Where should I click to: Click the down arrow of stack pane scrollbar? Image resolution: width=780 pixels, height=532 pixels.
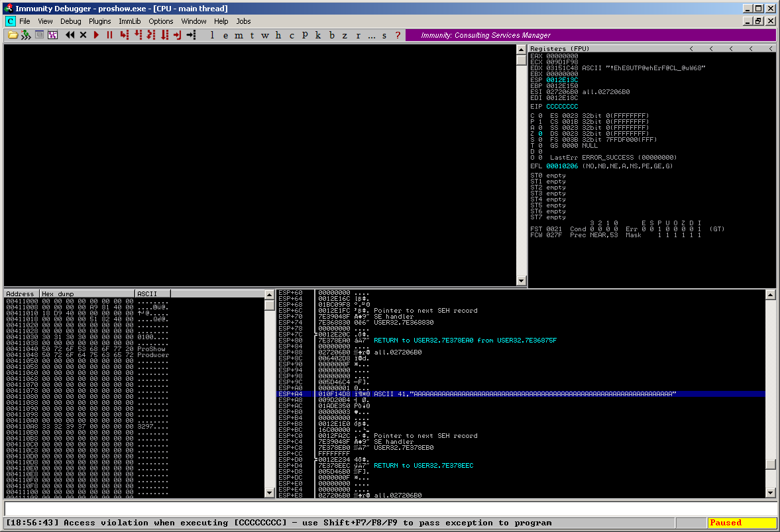pyautogui.click(x=771, y=493)
